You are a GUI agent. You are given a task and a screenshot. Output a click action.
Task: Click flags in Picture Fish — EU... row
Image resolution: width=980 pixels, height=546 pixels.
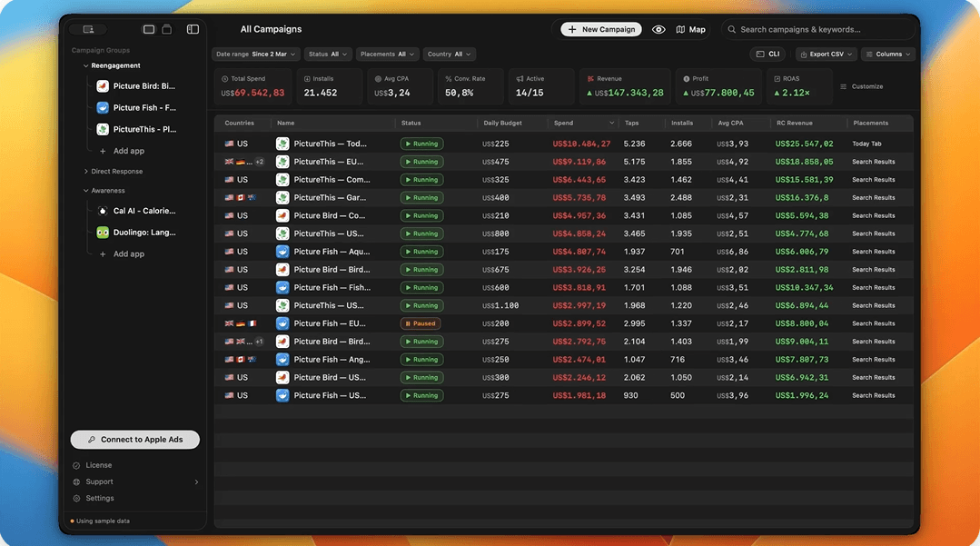pos(241,324)
